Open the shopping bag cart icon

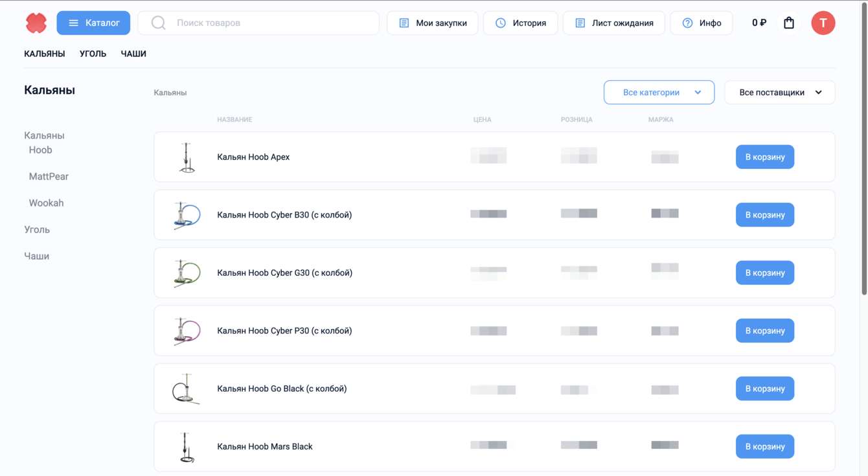[789, 23]
